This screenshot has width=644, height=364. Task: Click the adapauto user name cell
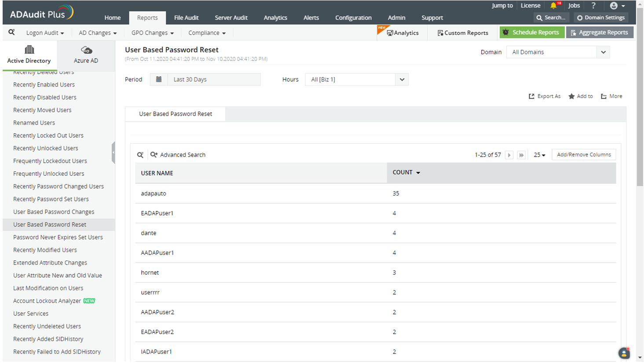point(154,193)
